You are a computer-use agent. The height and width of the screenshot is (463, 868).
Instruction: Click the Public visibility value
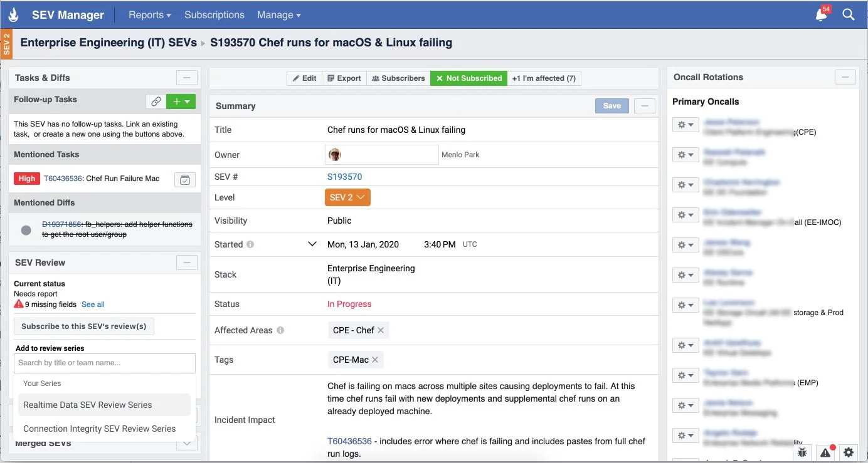339,221
